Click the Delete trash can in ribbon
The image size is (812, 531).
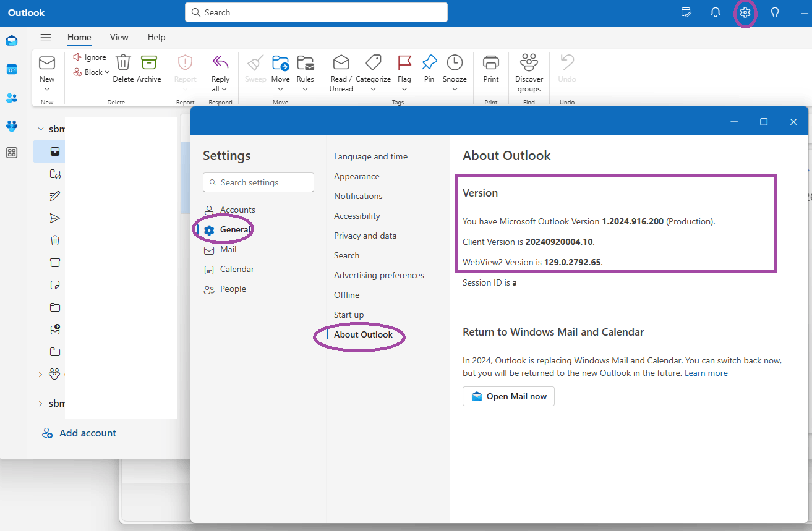click(123, 68)
